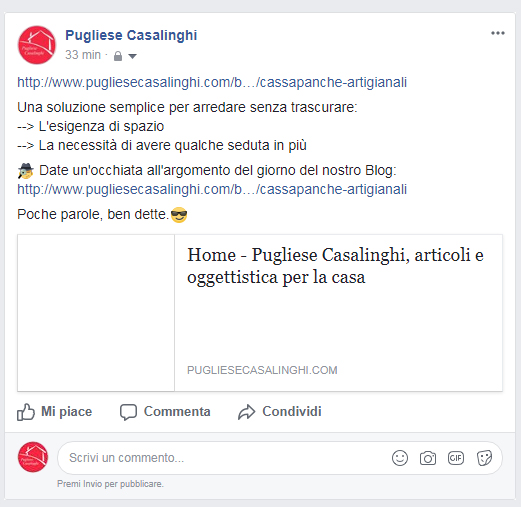Open the three-dot post options menu
The image size is (521, 507).
coord(498,33)
